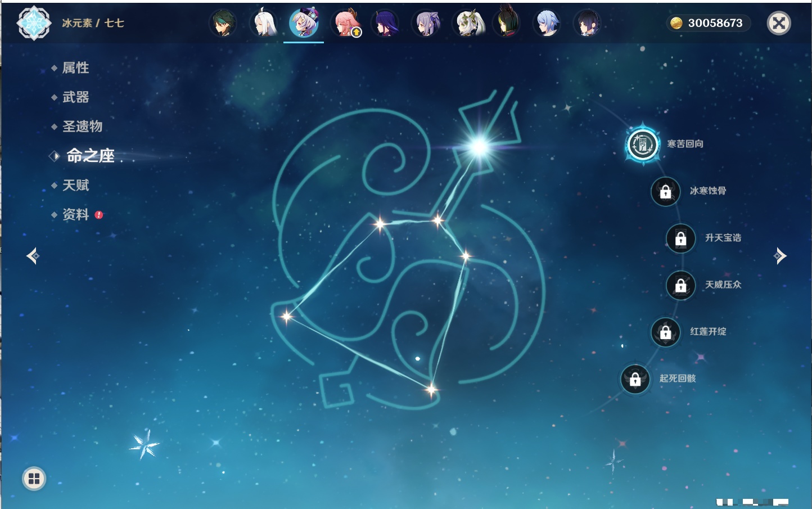Select the lilac twin-tail Keqing portrait

[x=426, y=23]
